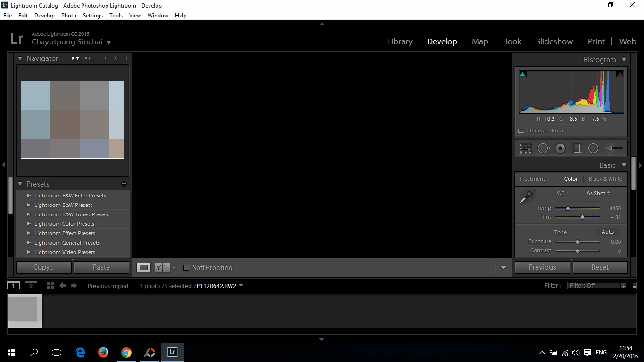Enable the Soft Proofing checkbox
This screenshot has height=362, width=644.
pos(186,268)
